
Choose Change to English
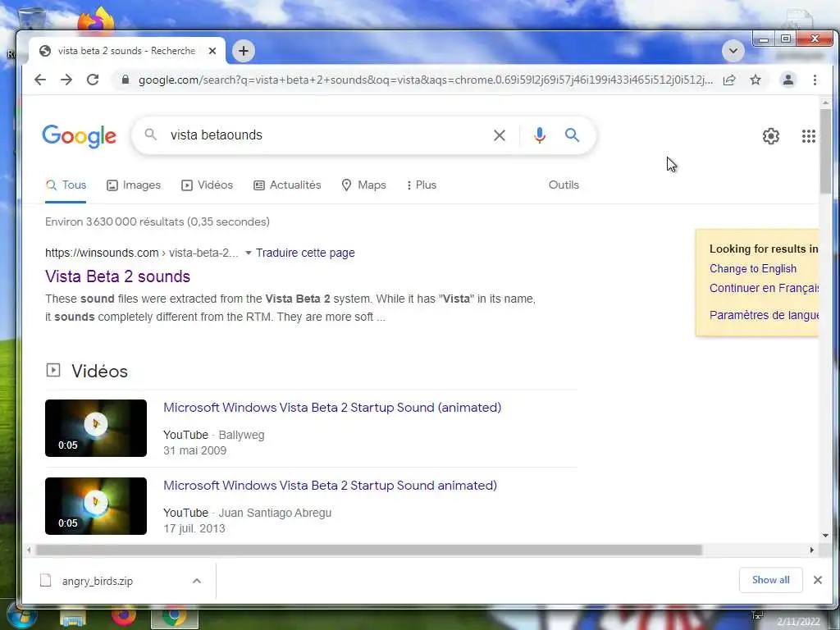pos(753,269)
